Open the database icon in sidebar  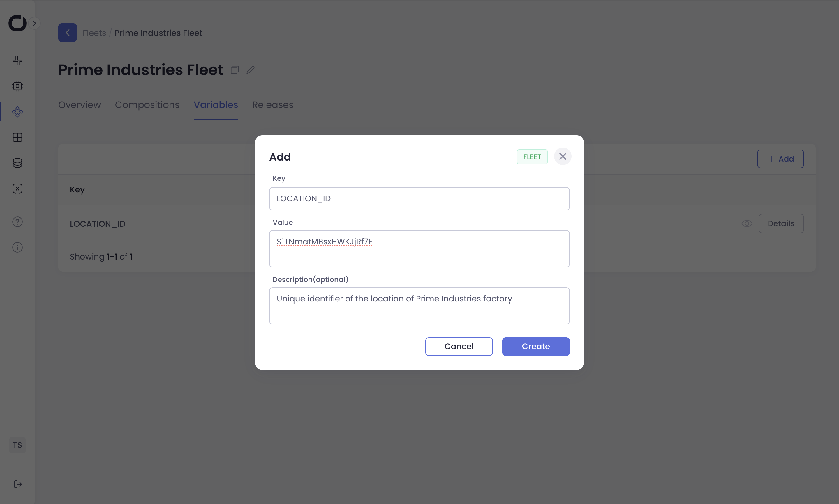[x=17, y=163]
